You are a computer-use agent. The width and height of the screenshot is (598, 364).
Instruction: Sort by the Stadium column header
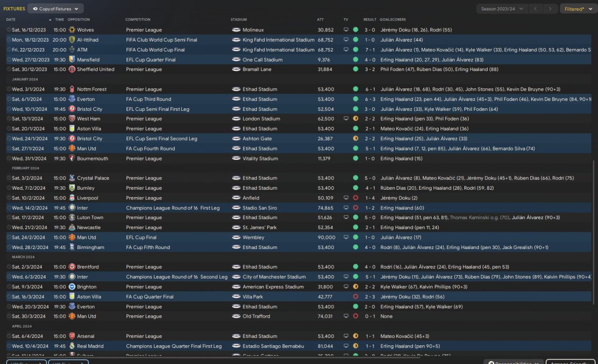tap(239, 20)
